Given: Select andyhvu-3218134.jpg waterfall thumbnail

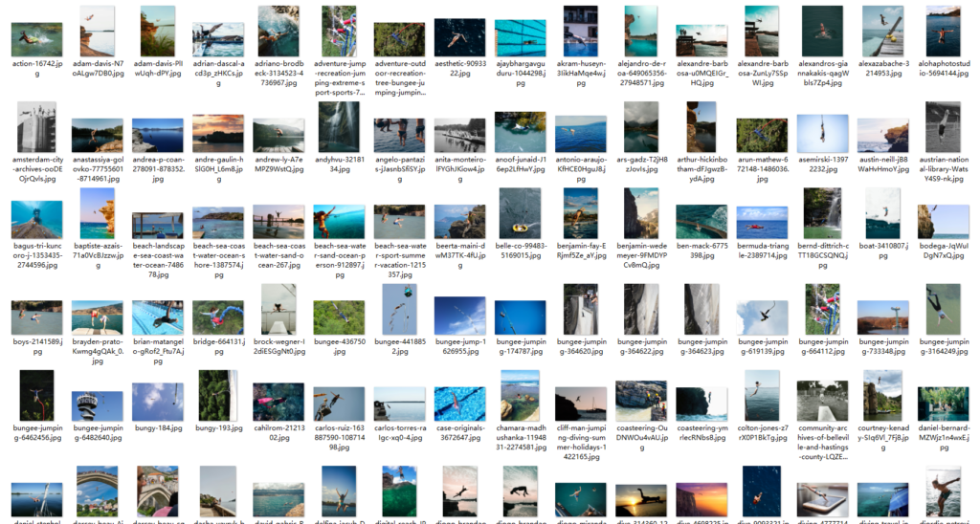Looking at the screenshot, I should [340, 127].
